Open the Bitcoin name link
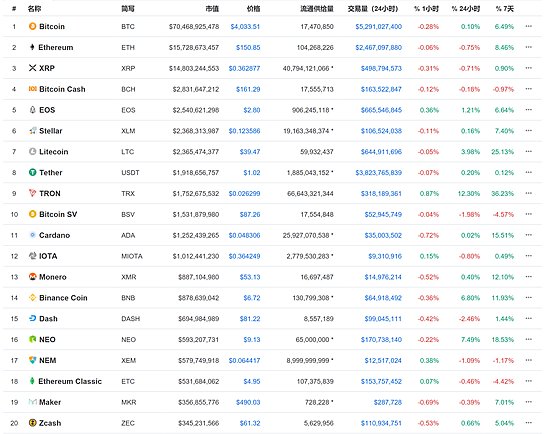The image size is (553, 434). pos(52,26)
